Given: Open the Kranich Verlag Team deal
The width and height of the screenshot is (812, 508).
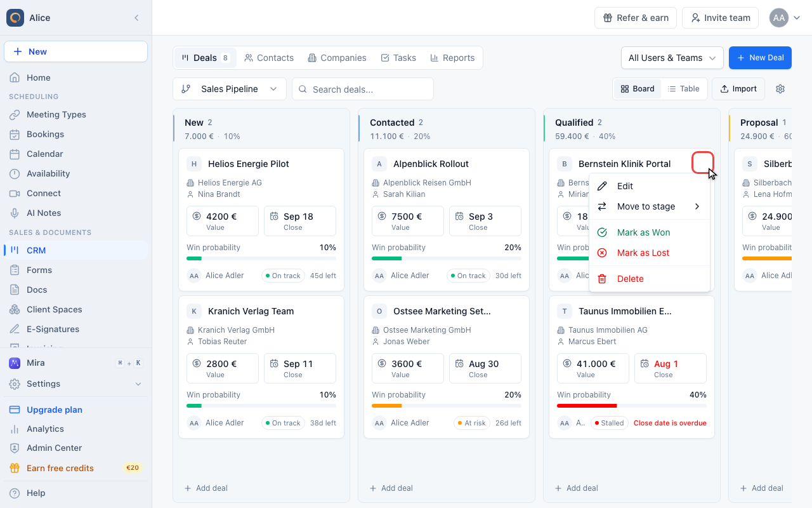Looking at the screenshot, I should point(251,311).
